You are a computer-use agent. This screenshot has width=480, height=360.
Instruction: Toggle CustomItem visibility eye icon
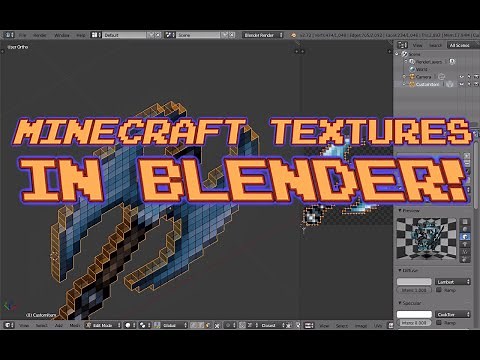click(462, 84)
